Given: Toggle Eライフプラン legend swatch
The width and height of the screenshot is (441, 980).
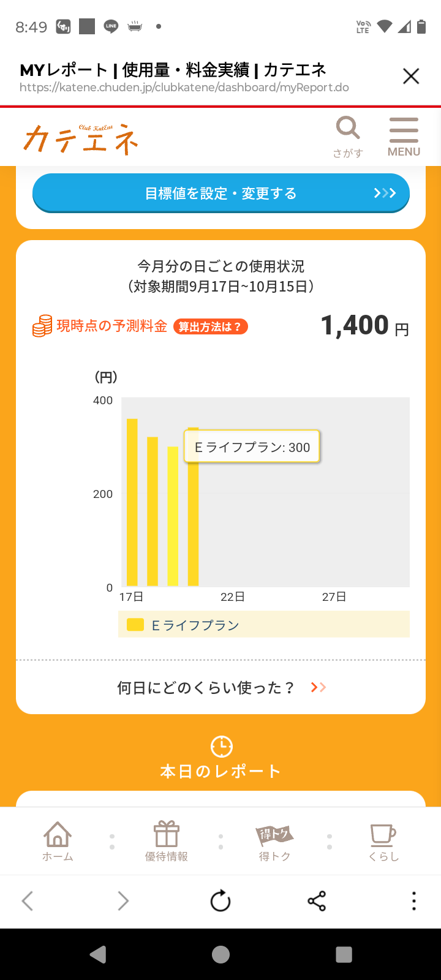Looking at the screenshot, I should (135, 625).
